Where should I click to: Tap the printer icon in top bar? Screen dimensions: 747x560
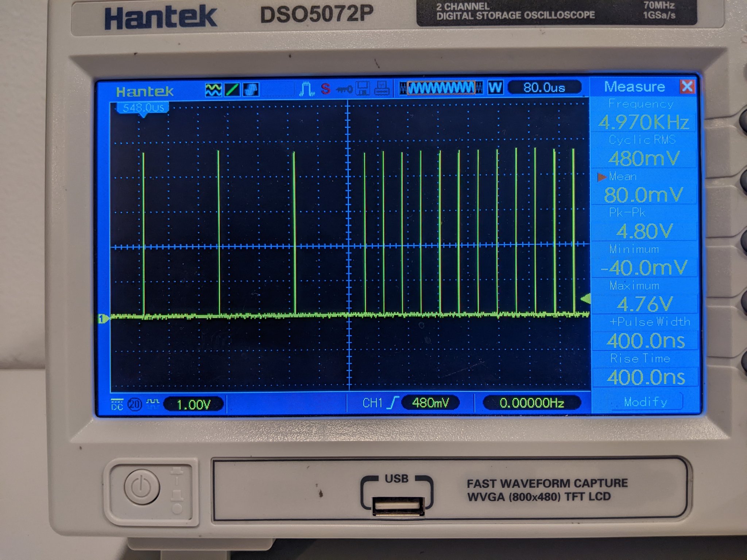(382, 89)
